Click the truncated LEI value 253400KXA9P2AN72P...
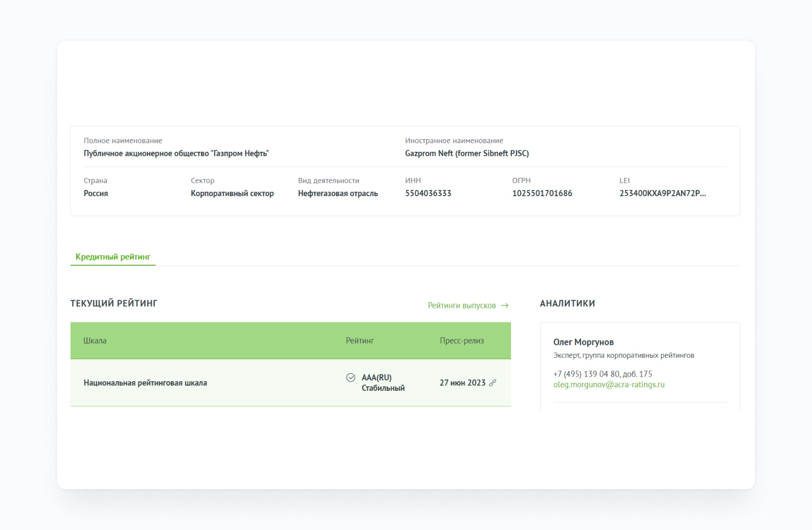Screen dimensions: 812x530 [663, 193]
